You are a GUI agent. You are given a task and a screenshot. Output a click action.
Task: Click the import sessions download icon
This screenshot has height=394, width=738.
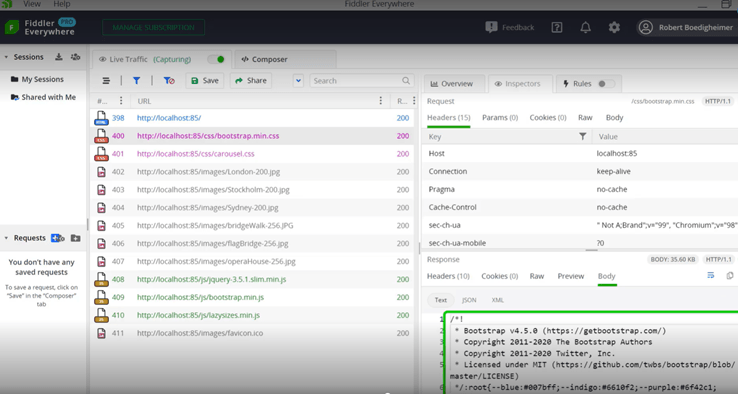tap(59, 57)
